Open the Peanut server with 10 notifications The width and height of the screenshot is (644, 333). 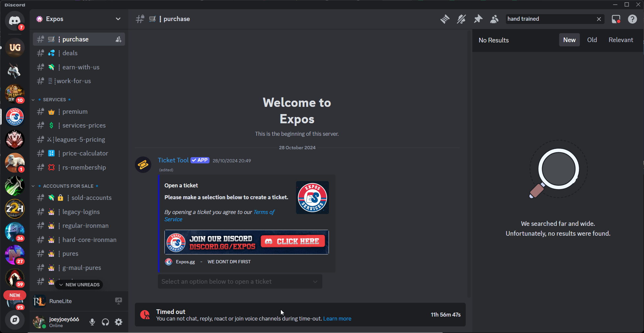pos(14,94)
